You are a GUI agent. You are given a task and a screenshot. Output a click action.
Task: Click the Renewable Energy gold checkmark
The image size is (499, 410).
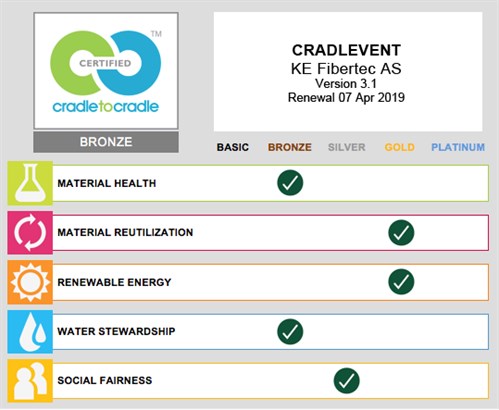pyautogui.click(x=401, y=282)
